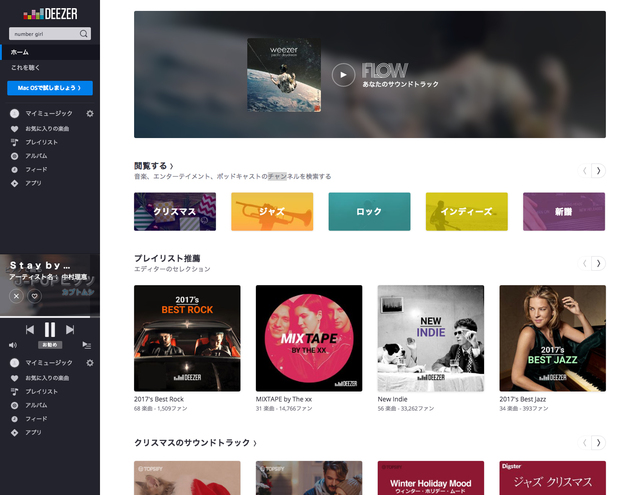Image resolution: width=640 pixels, height=495 pixels.
Task: Play Flow with the round play button
Action: (343, 75)
